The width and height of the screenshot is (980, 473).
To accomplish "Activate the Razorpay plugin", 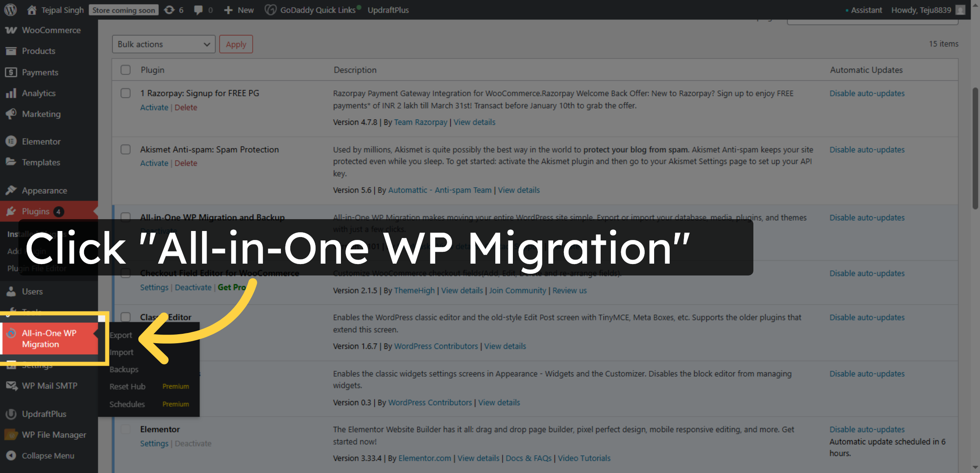I will click(154, 107).
